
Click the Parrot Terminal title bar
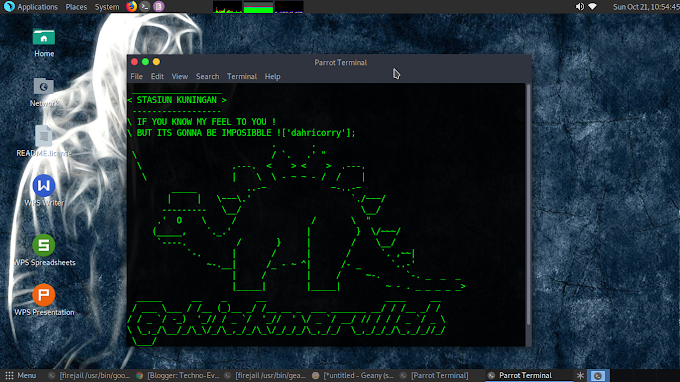(x=340, y=62)
